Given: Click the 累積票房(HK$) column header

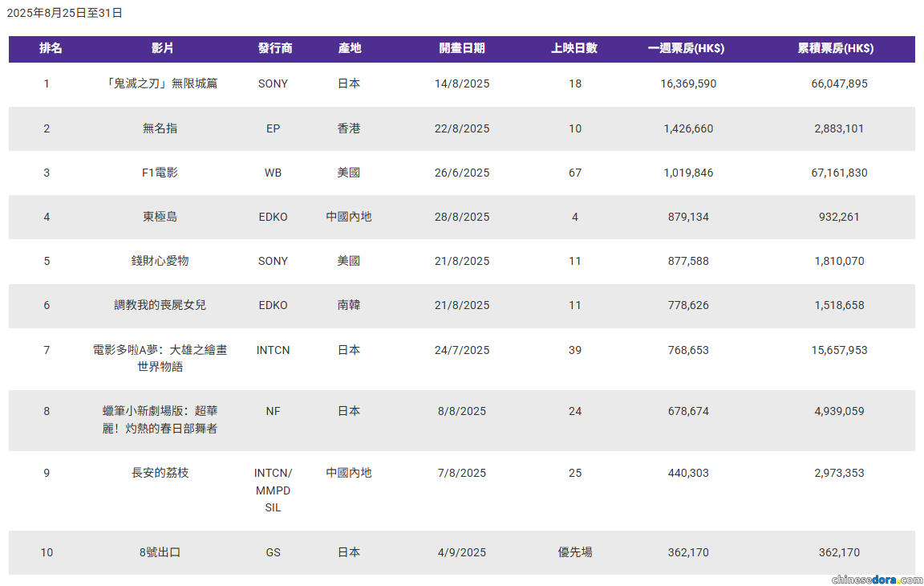Looking at the screenshot, I should (x=836, y=48).
